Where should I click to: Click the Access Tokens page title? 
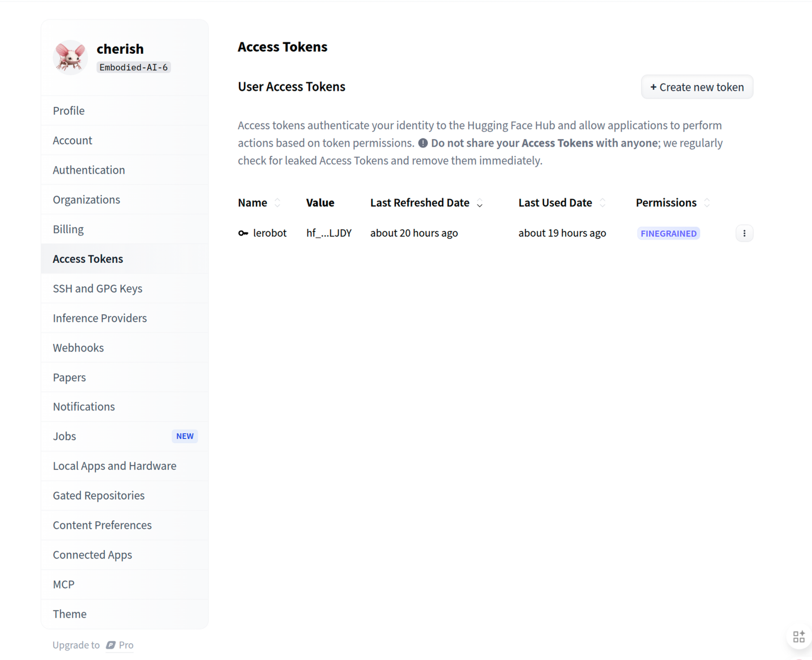coord(283,47)
